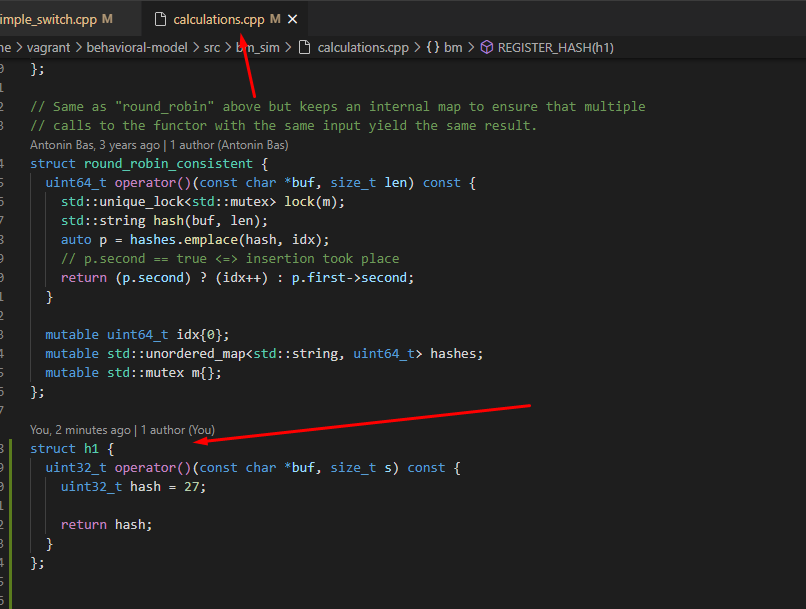806x609 pixels.
Task: Open the calculations.cpp breadcrumb file entry
Action: (363, 48)
